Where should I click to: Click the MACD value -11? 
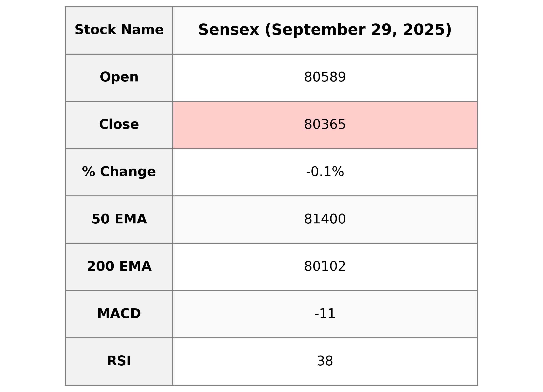(x=325, y=314)
